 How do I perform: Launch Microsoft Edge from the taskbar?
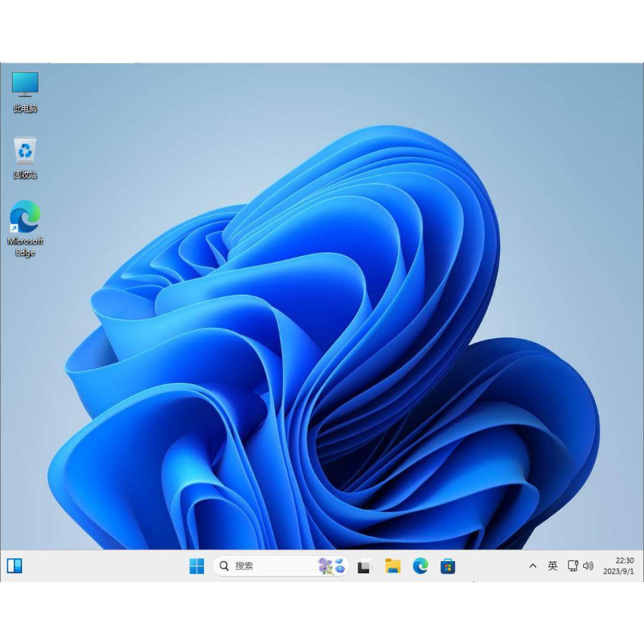(420, 566)
